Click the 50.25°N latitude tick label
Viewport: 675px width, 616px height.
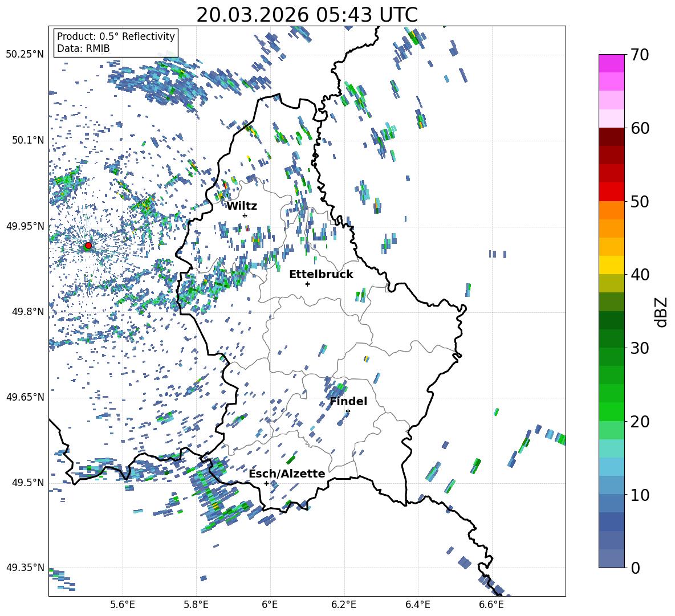25,55
